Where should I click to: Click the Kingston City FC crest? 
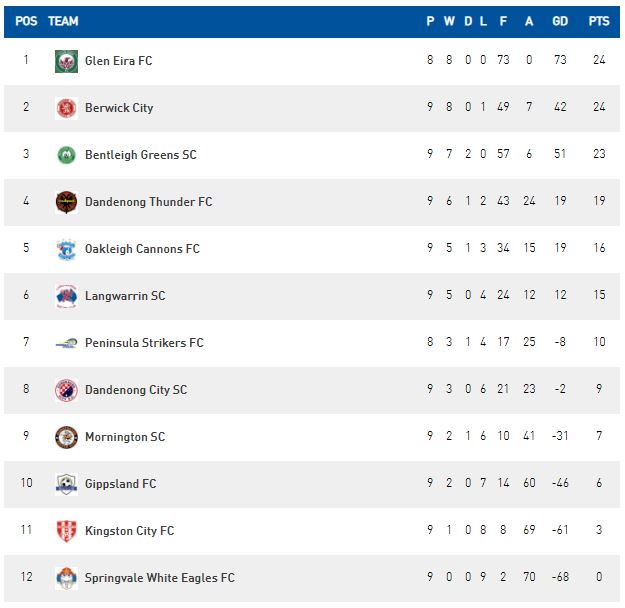66,531
